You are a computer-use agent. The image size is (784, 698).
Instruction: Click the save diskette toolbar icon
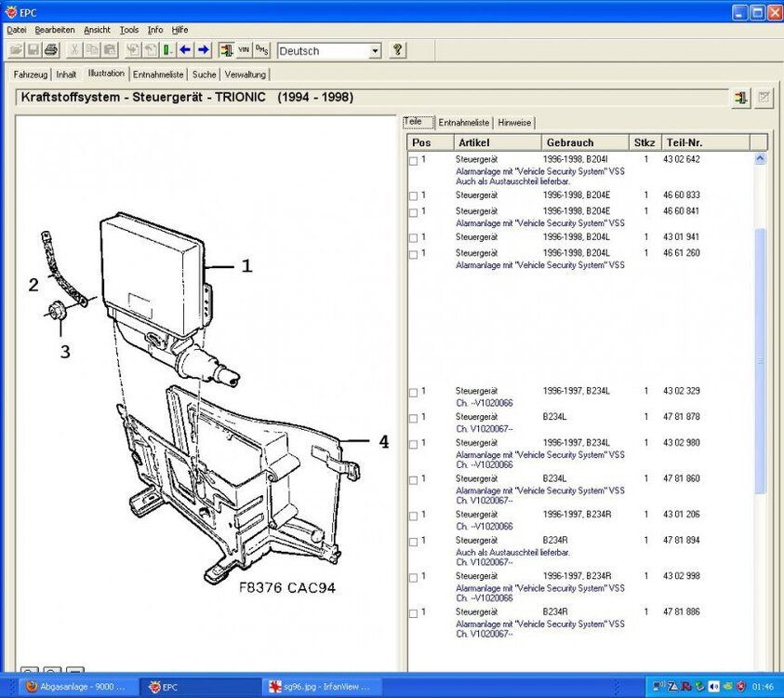(x=33, y=50)
